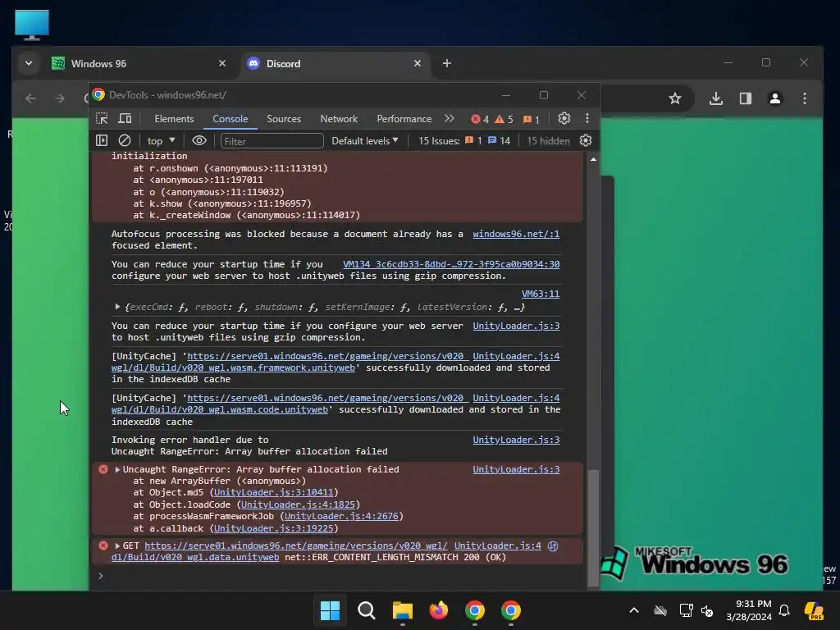Open the windows96.net/:1 source link

tap(516, 234)
